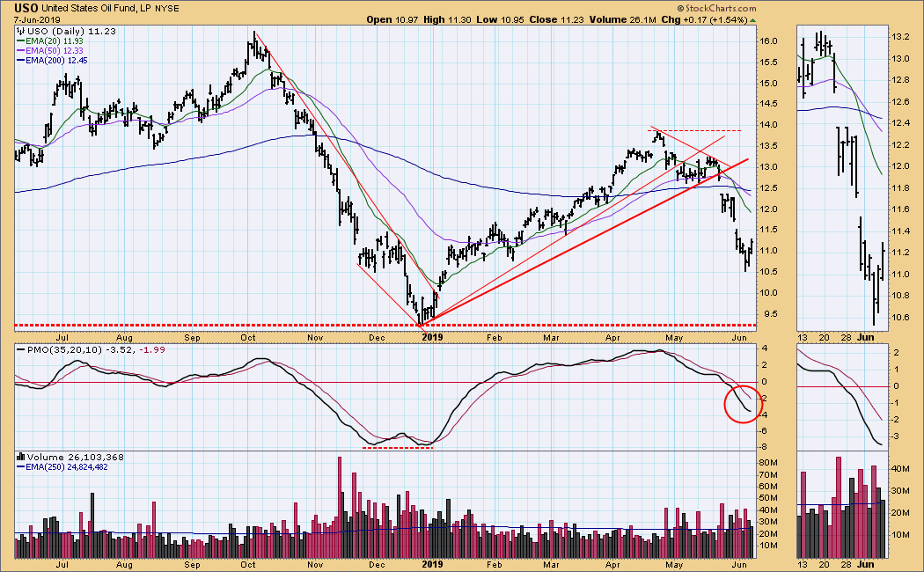Click the -8 label on PMO axis
This screenshot has width=924, height=572.
[x=762, y=446]
